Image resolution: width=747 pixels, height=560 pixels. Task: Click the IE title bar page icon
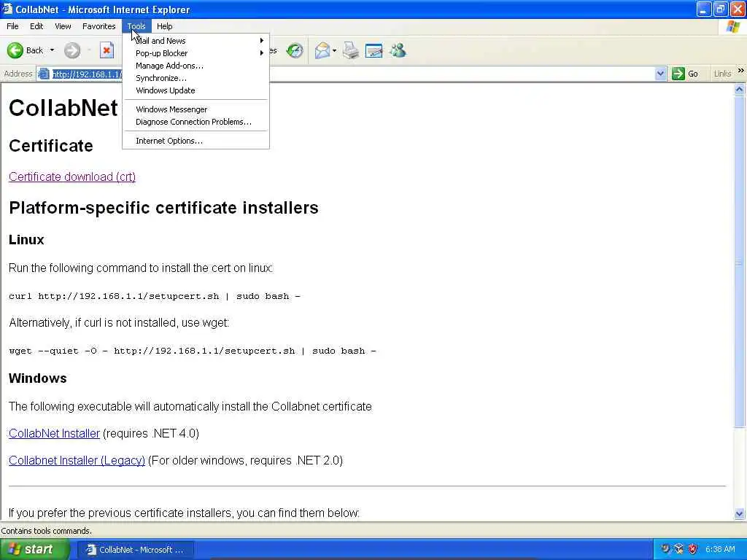pyautogui.click(x=7, y=9)
